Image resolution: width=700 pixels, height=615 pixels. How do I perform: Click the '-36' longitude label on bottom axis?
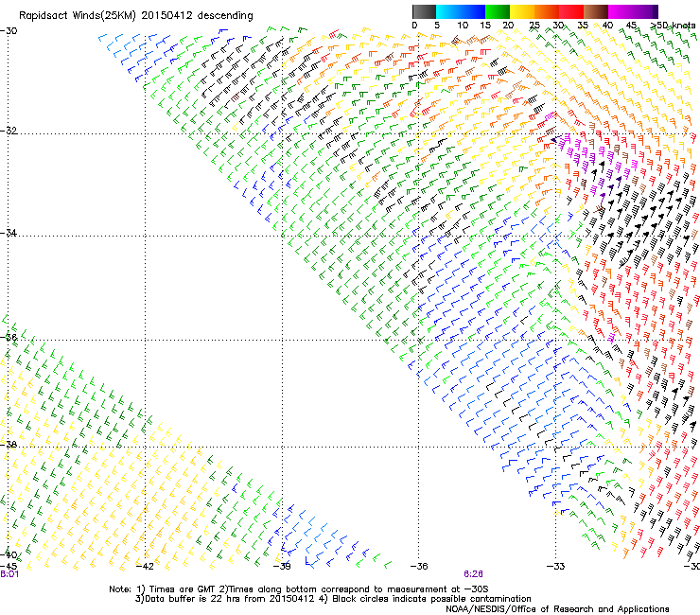pyautogui.click(x=419, y=567)
